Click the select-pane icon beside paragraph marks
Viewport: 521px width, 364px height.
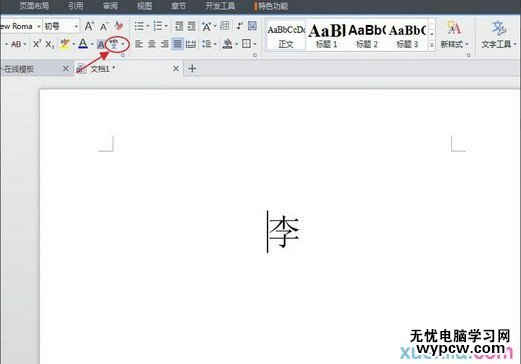coord(252,26)
